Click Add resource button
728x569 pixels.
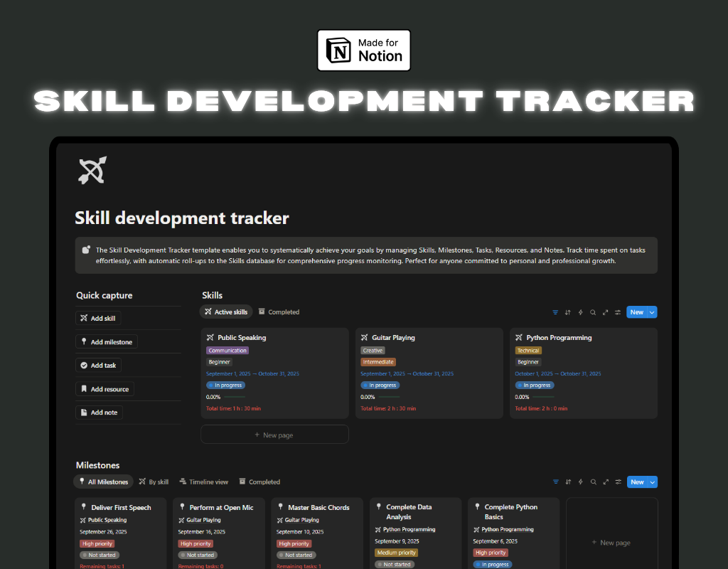(105, 389)
